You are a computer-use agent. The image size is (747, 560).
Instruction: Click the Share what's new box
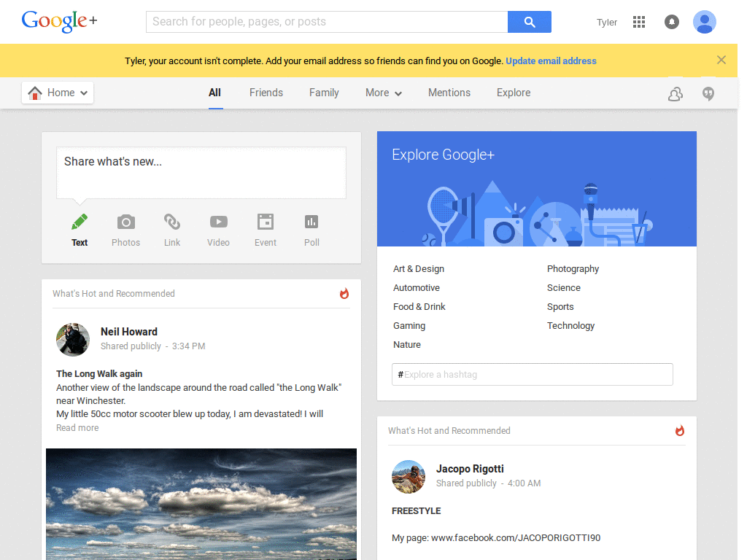(x=201, y=173)
